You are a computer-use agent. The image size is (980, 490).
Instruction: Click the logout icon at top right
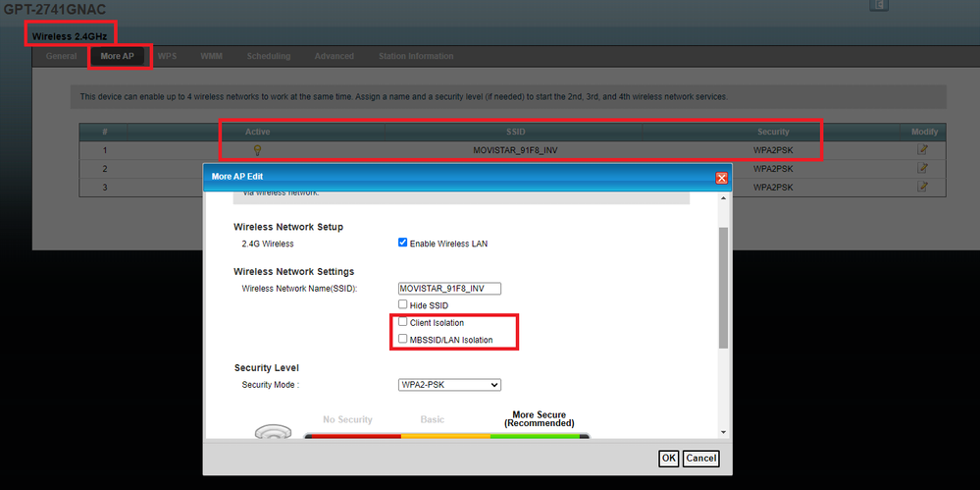pyautogui.click(x=879, y=5)
